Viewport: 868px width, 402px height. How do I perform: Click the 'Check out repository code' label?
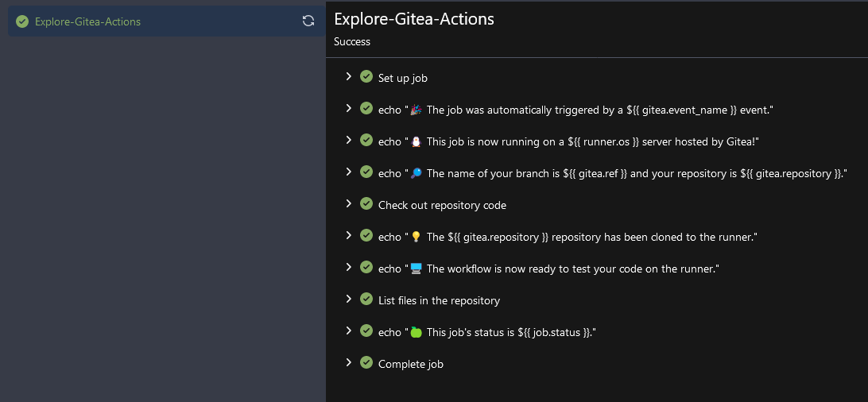442,205
